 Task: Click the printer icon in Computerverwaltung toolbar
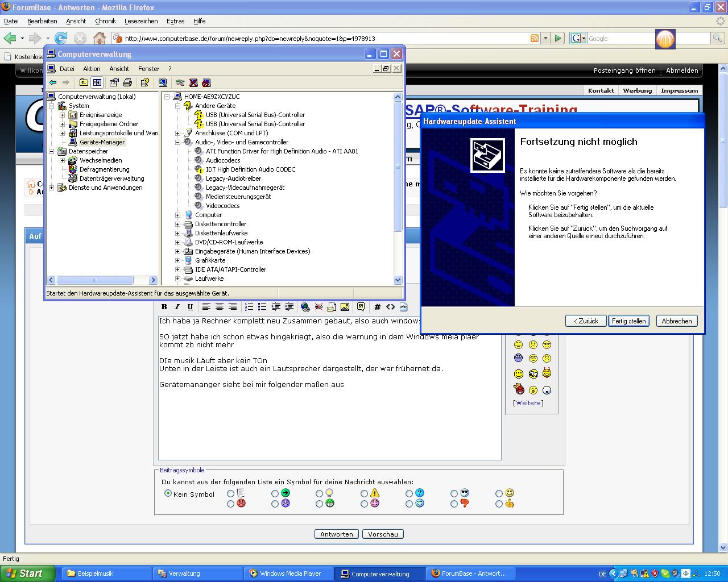click(127, 82)
